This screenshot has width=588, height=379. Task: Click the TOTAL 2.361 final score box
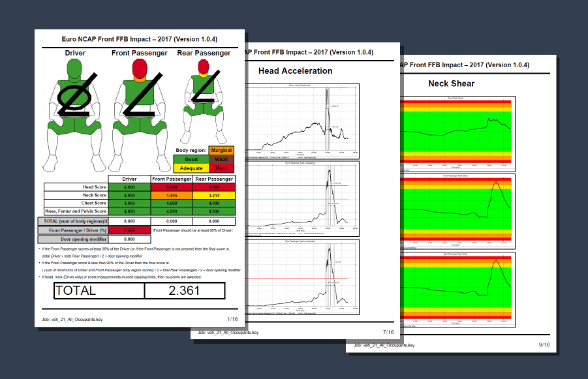coord(184,291)
